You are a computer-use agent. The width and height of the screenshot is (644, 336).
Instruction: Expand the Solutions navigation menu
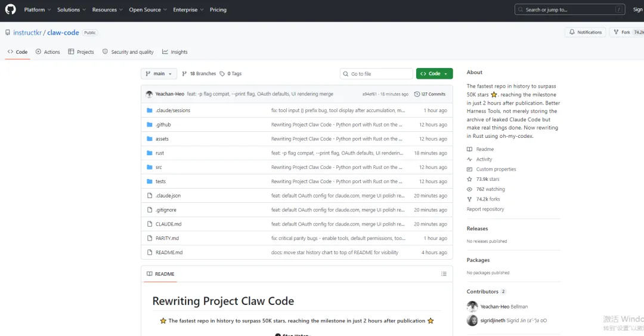71,10
